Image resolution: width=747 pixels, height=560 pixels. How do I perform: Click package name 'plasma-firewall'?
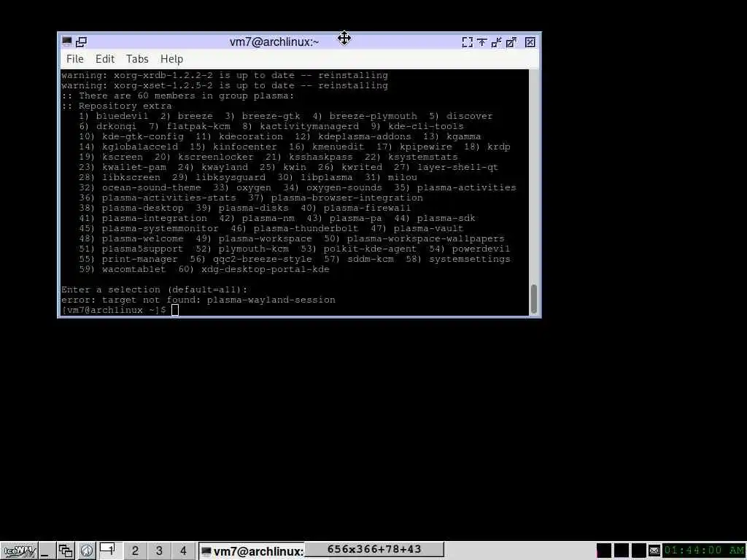368,208
